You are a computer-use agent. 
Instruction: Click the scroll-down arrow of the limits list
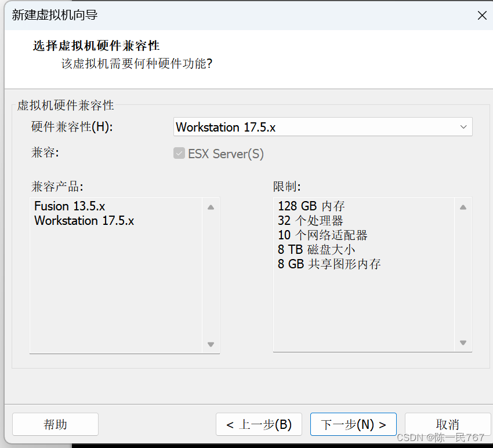click(x=463, y=344)
